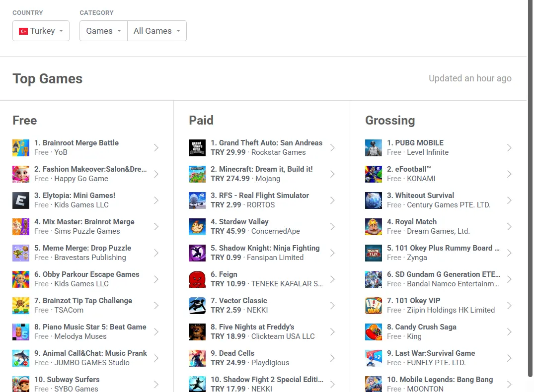Click the RFS Real Flight Simulator icon

197,200
